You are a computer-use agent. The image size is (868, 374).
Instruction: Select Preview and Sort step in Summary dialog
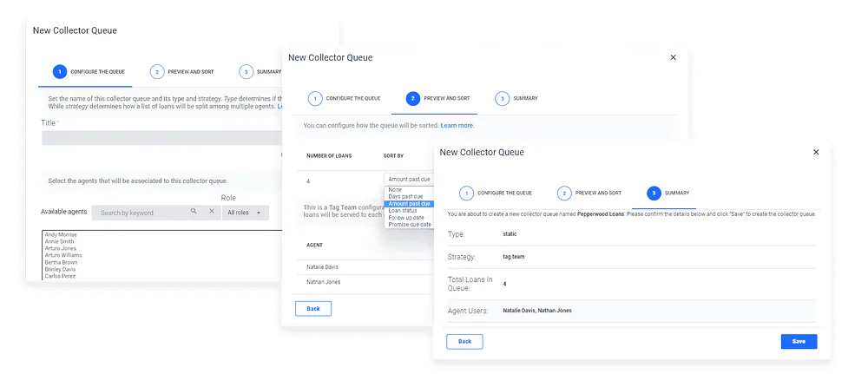(589, 194)
